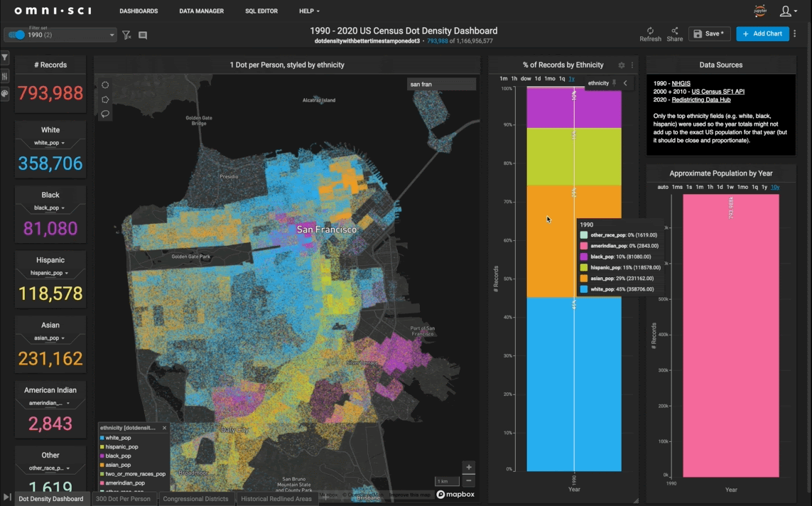
Task: Select the circle selection tool on map
Action: coord(105,85)
